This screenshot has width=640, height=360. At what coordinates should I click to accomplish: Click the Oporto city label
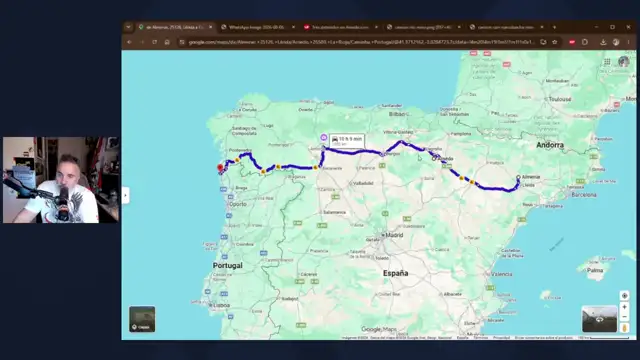click(238, 204)
